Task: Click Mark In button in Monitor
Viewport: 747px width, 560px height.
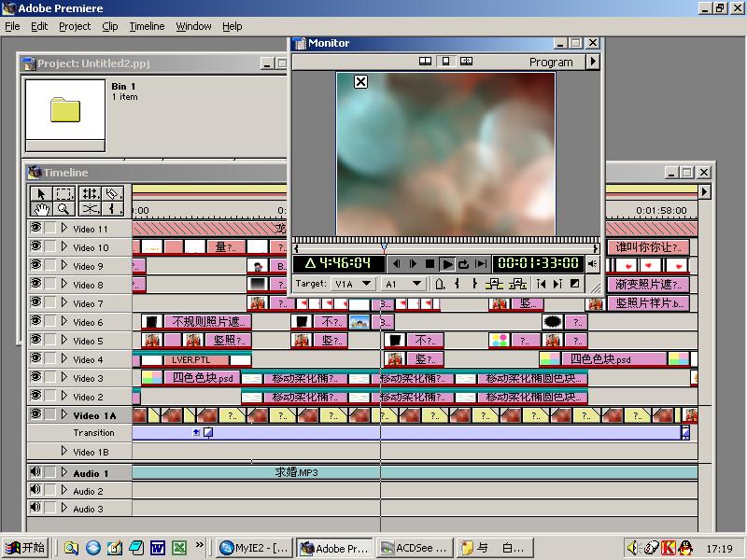Action: (458, 284)
